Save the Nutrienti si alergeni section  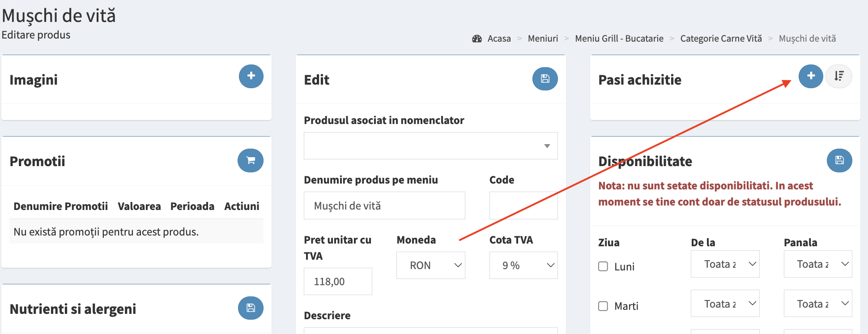tap(251, 308)
